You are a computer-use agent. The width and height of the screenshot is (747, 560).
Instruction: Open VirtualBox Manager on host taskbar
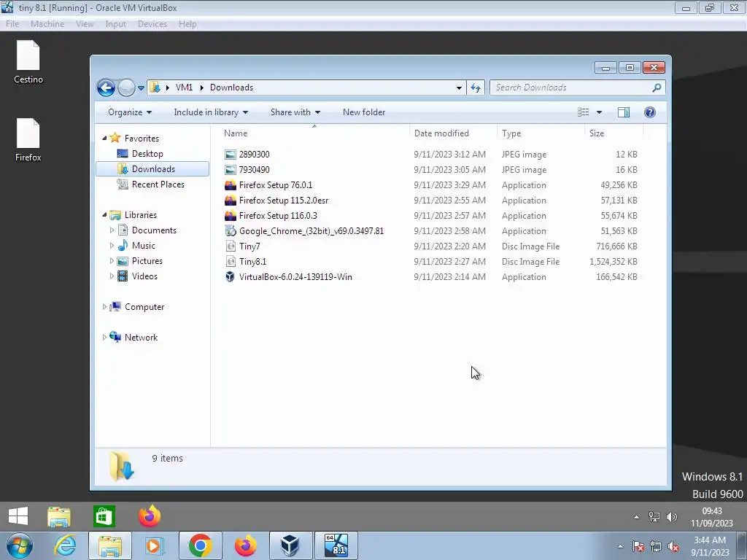point(290,545)
